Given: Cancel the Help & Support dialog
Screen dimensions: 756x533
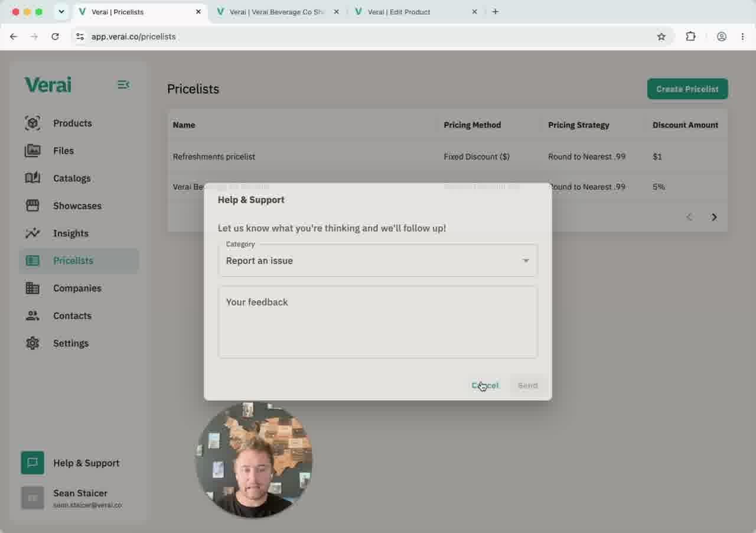Looking at the screenshot, I should pos(485,385).
